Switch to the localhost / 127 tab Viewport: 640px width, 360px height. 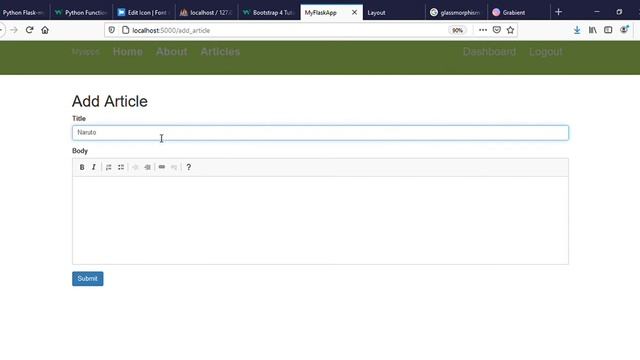207,13
